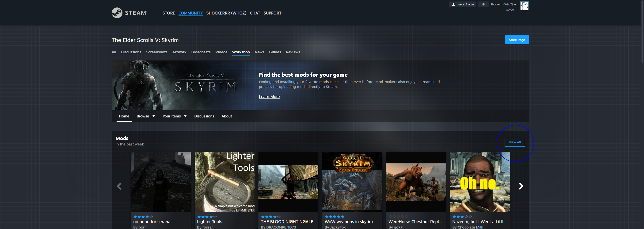Viewport: 644px width, 229px height.
Task: Open the STORE menu
Action: 169,13
